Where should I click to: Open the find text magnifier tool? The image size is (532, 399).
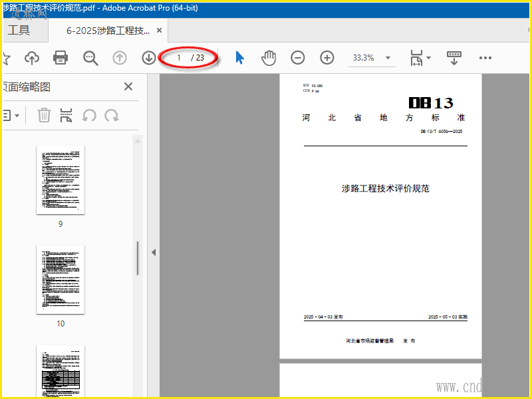coord(90,58)
